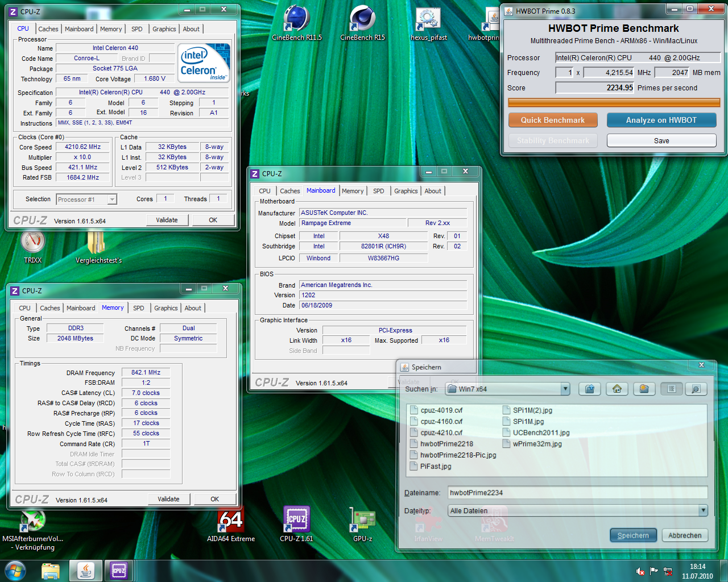Image resolution: width=728 pixels, height=582 pixels.
Task: Open Windows Explorer from taskbar
Action: [51, 571]
